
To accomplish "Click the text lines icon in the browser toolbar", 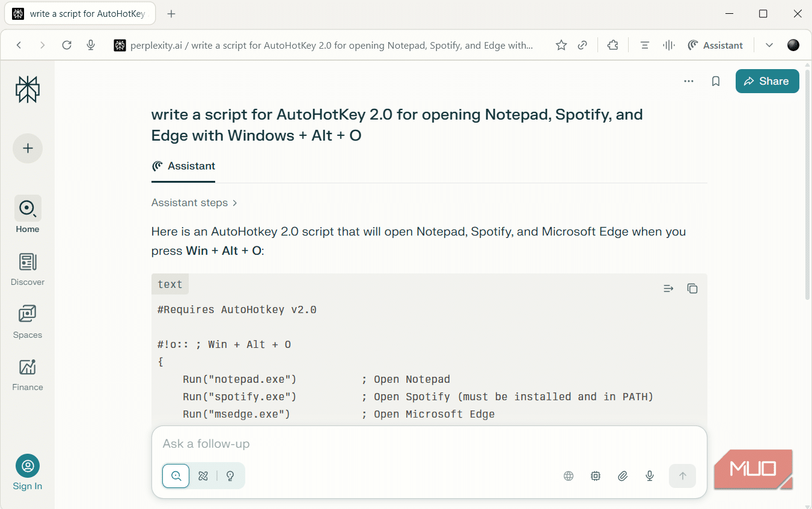I will [x=645, y=45].
